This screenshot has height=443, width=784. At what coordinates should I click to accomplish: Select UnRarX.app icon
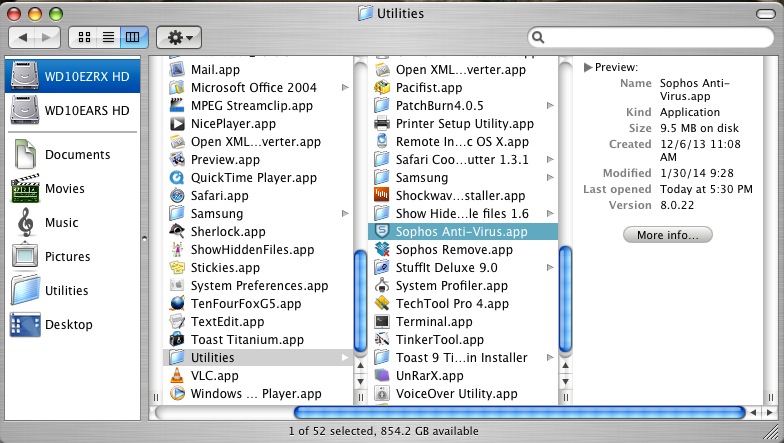(x=382, y=376)
